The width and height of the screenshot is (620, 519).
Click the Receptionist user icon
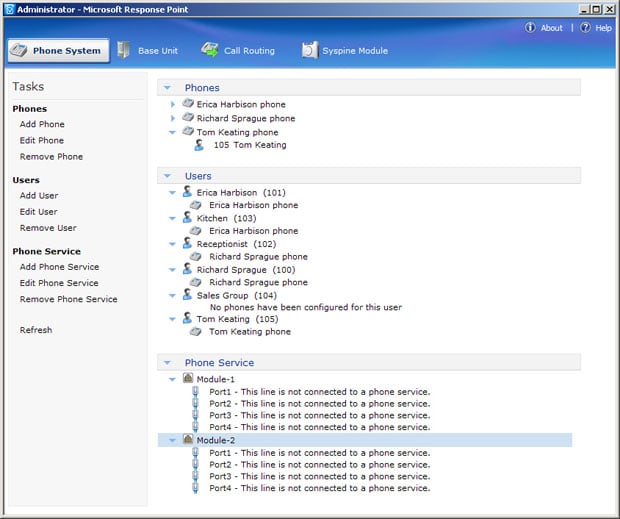coord(187,243)
